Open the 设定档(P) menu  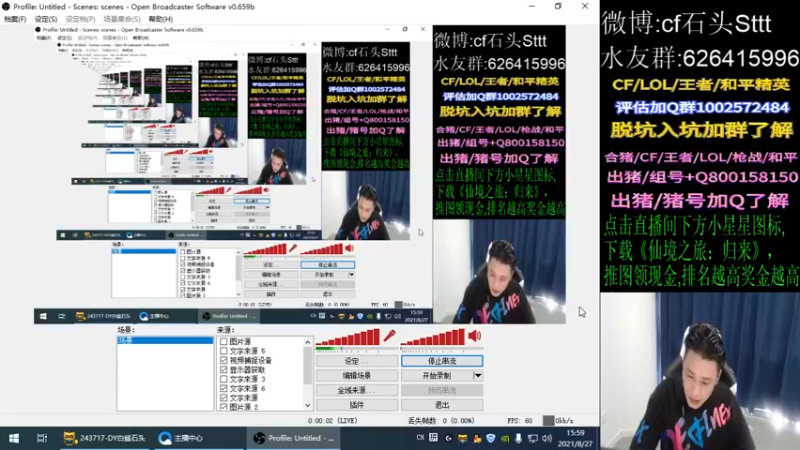tap(80, 19)
